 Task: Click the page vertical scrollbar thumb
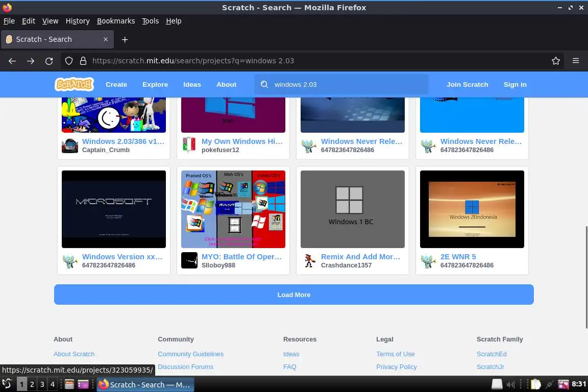click(586, 277)
